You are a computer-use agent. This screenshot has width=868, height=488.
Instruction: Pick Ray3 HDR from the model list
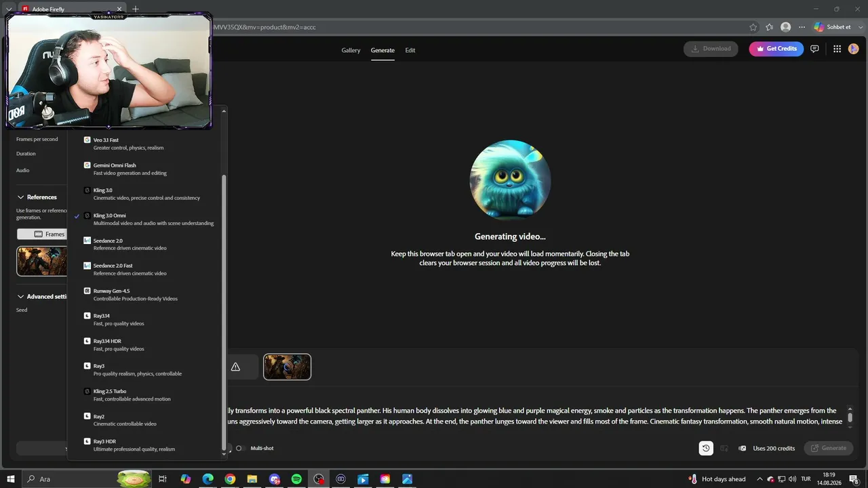pos(145,445)
